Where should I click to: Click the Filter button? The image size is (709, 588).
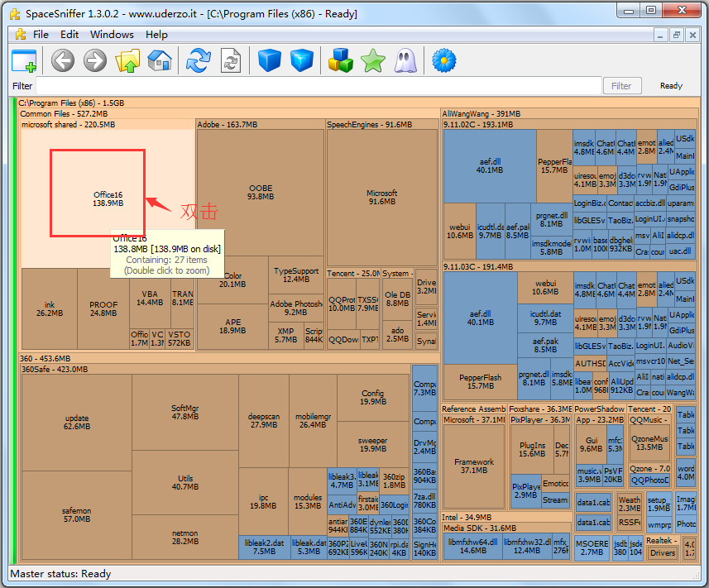coord(621,85)
